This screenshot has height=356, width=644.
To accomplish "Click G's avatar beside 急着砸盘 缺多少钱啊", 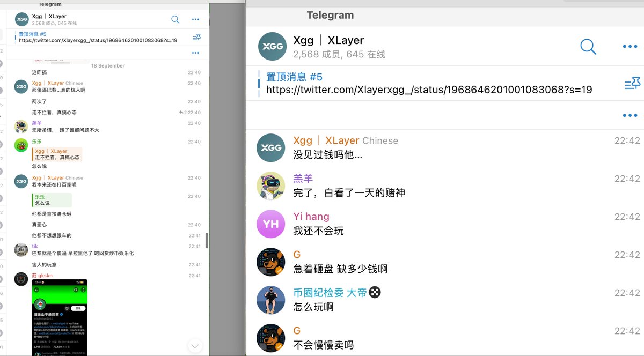I will 271,262.
